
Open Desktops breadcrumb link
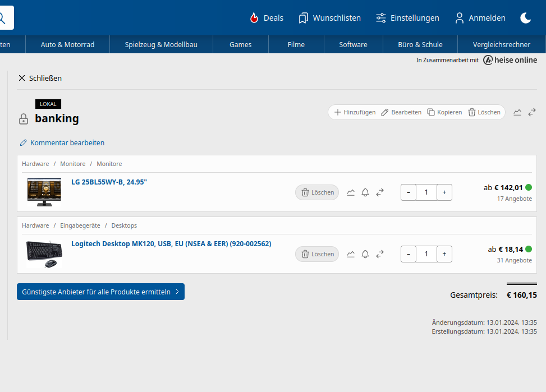[124, 225]
